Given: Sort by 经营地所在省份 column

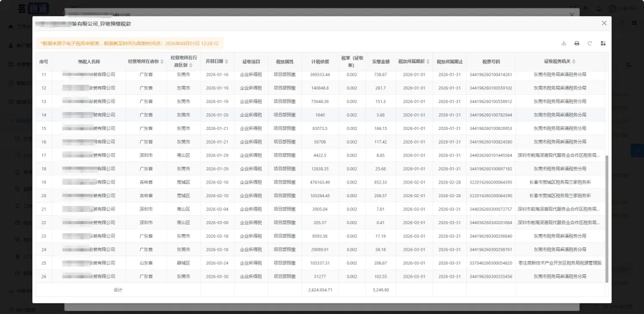Looking at the screenshot, I should point(162,61).
